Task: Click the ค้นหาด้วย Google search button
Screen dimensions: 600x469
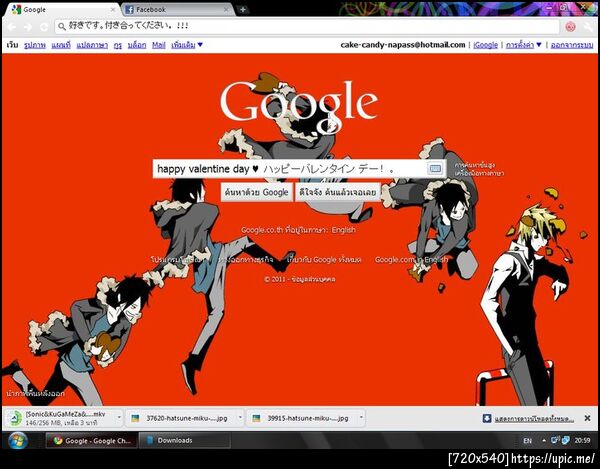Action: click(x=257, y=192)
